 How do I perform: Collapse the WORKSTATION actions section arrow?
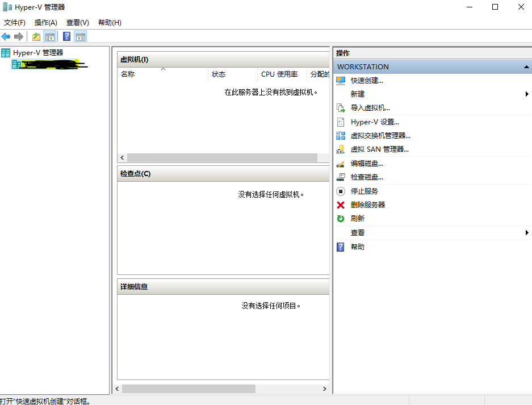(x=526, y=67)
